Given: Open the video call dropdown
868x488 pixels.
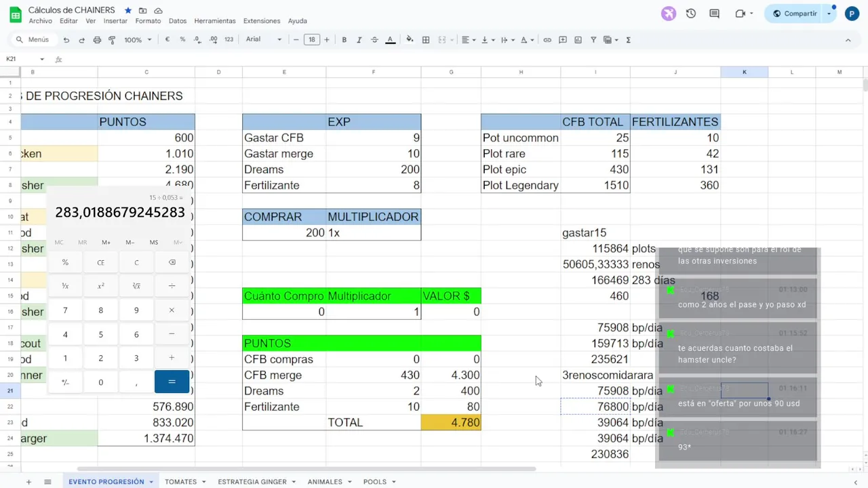Looking at the screenshot, I should pos(744,14).
